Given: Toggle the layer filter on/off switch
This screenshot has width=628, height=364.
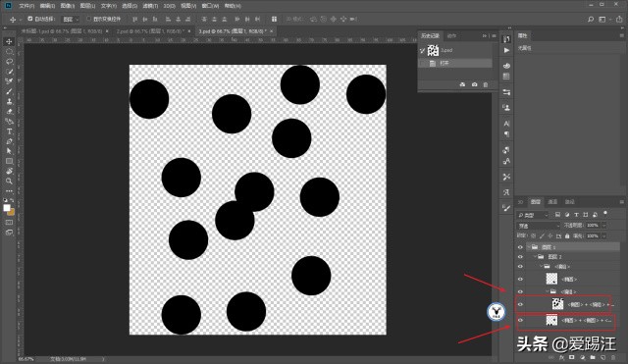Looking at the screenshot, I should tap(605, 213).
